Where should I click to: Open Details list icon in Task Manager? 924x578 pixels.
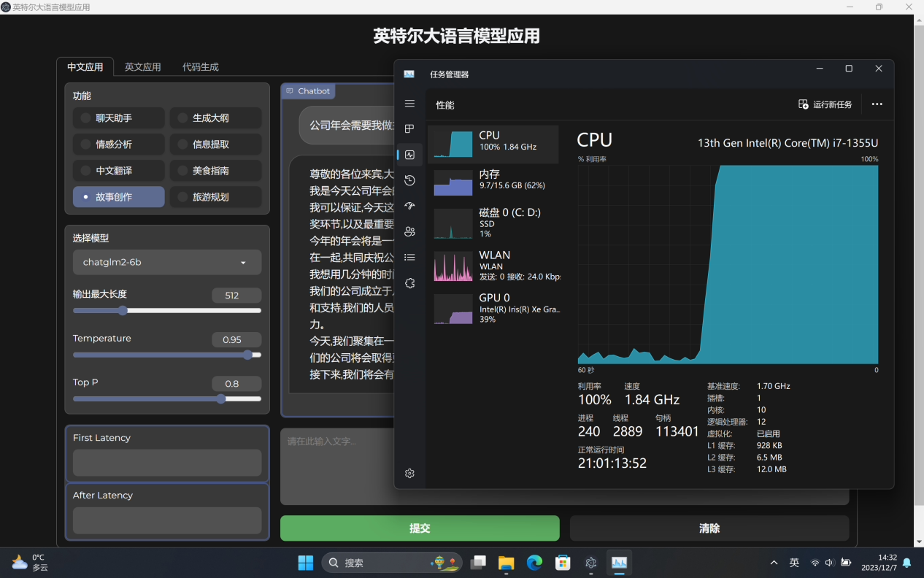(409, 257)
